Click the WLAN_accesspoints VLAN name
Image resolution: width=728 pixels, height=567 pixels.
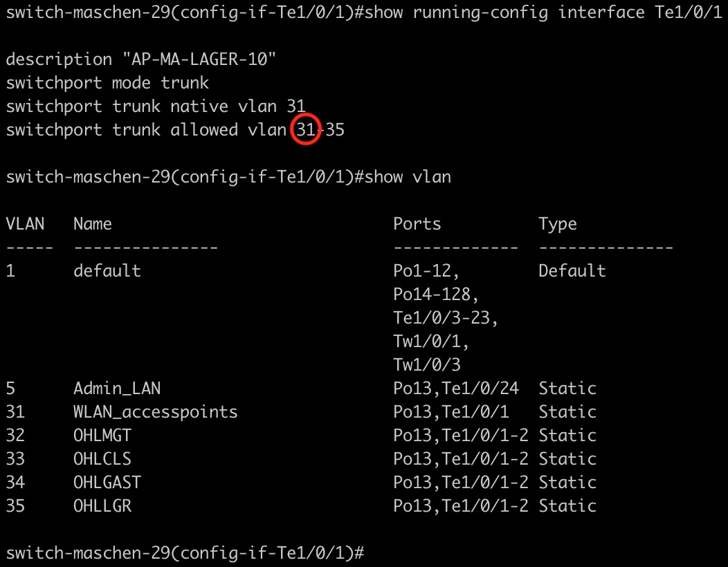156,412
